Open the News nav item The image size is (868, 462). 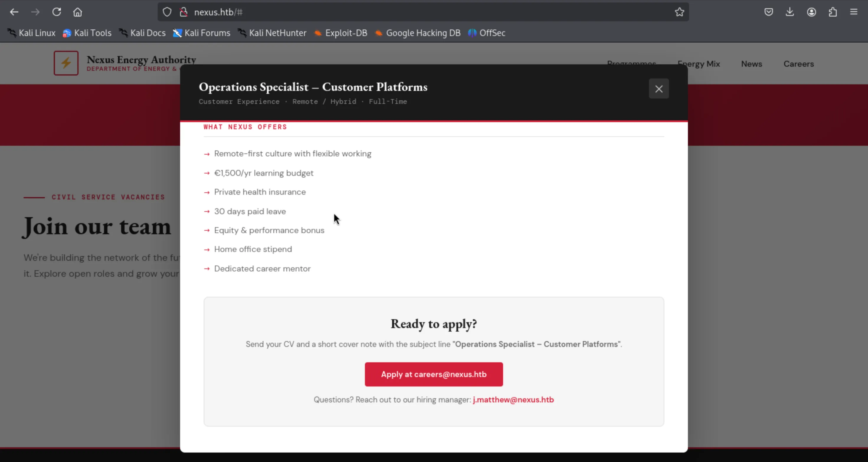[x=751, y=64]
